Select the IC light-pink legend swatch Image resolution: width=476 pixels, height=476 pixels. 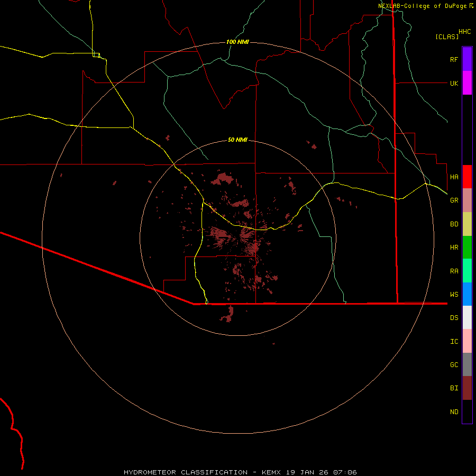pyautogui.click(x=467, y=341)
